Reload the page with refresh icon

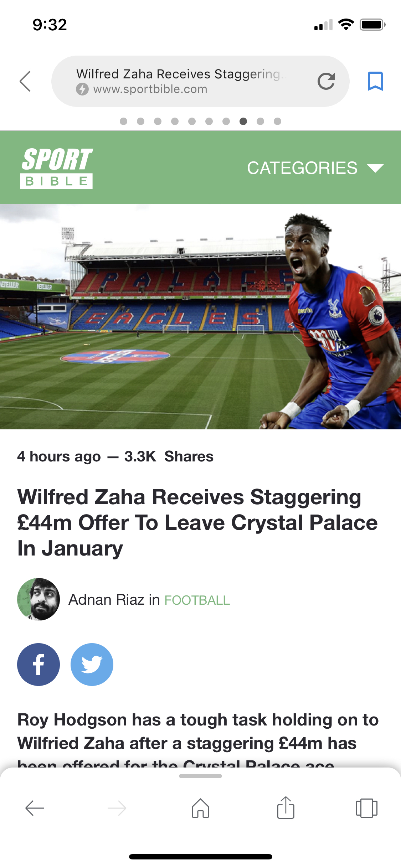tap(326, 81)
